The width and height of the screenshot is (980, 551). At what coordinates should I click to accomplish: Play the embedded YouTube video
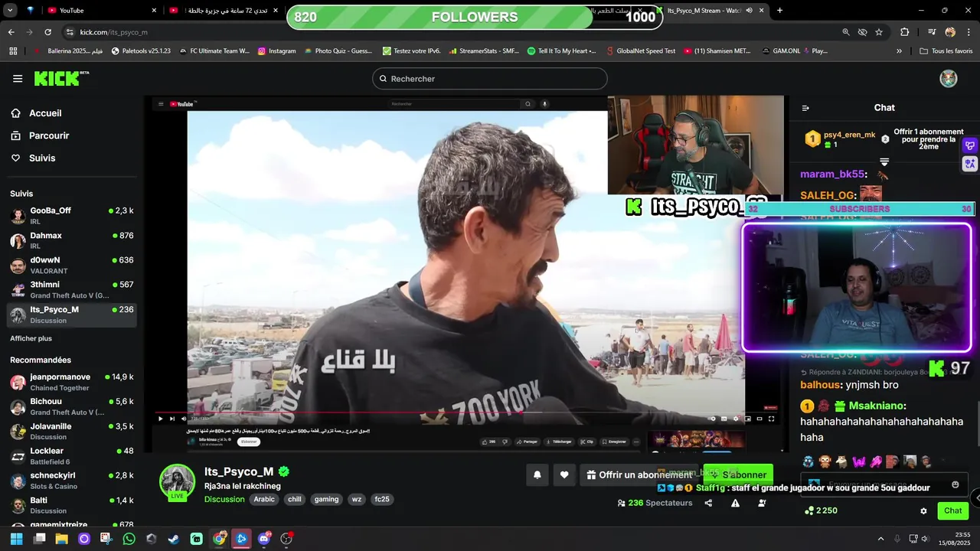point(160,419)
